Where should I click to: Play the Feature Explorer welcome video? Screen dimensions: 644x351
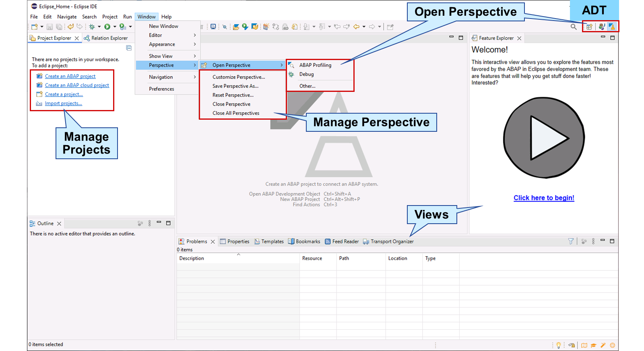pos(544,137)
